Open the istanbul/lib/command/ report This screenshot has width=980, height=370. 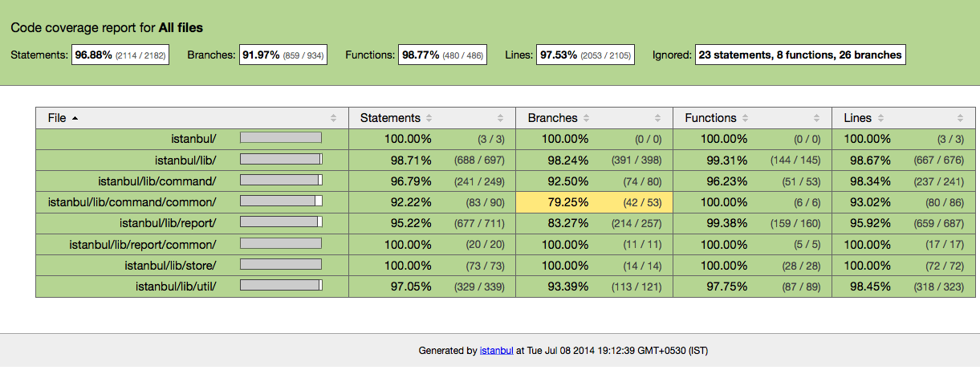(x=157, y=181)
